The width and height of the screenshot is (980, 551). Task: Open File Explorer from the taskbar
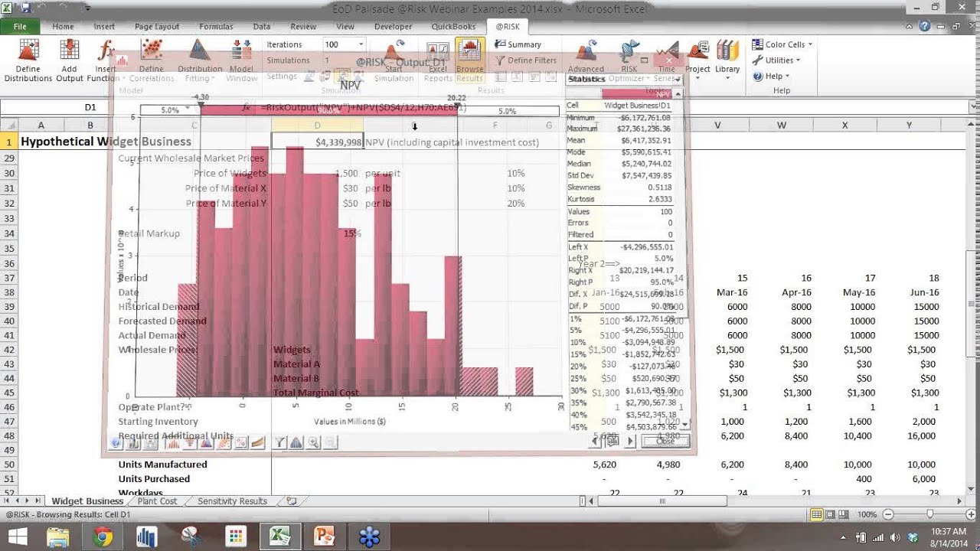58,537
